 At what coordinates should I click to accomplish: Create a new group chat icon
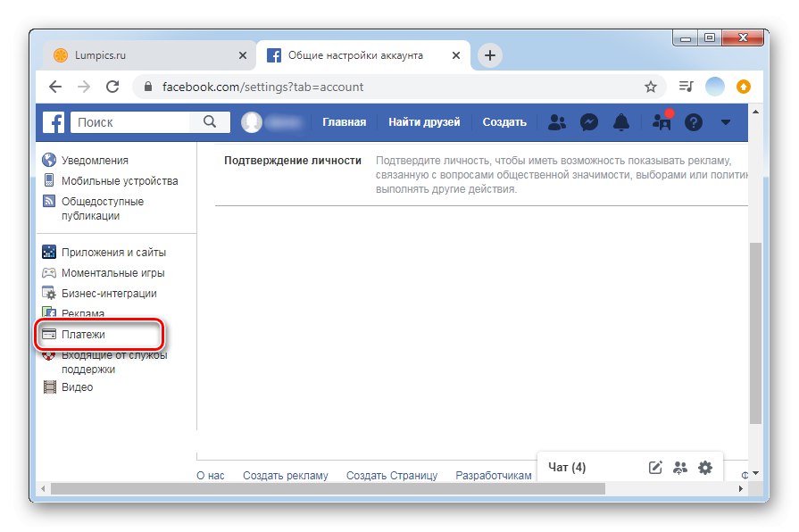[x=679, y=467]
